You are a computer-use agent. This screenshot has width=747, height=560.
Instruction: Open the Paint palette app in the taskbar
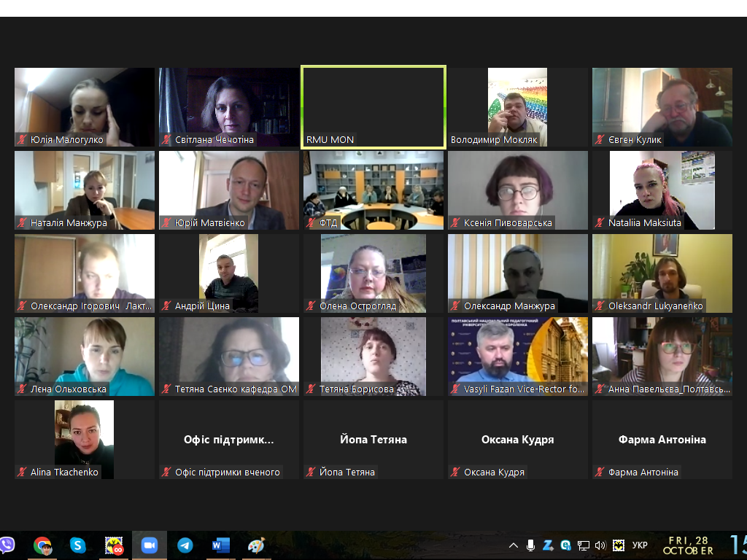pyautogui.click(x=256, y=545)
